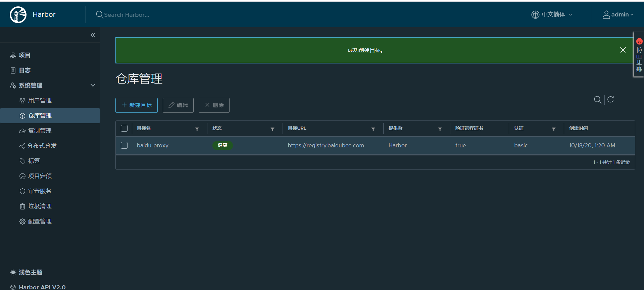The width and height of the screenshot is (644, 290).
Task: Open the 认证 column filter
Action: [554, 129]
